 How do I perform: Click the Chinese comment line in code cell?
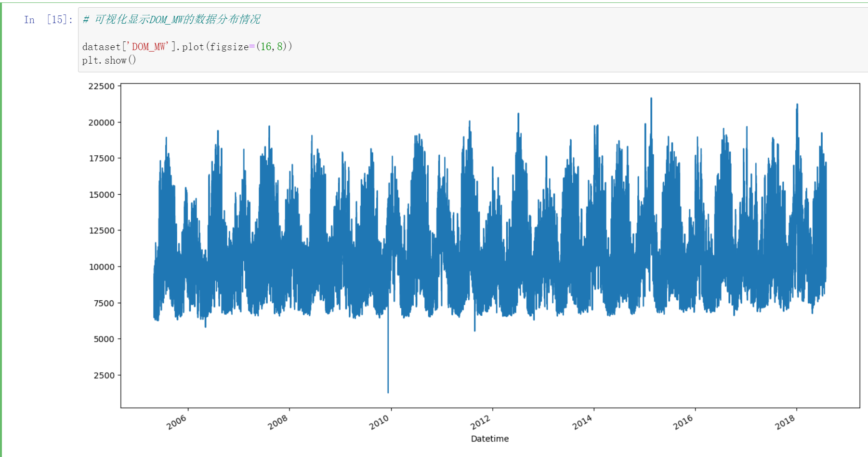click(x=171, y=19)
